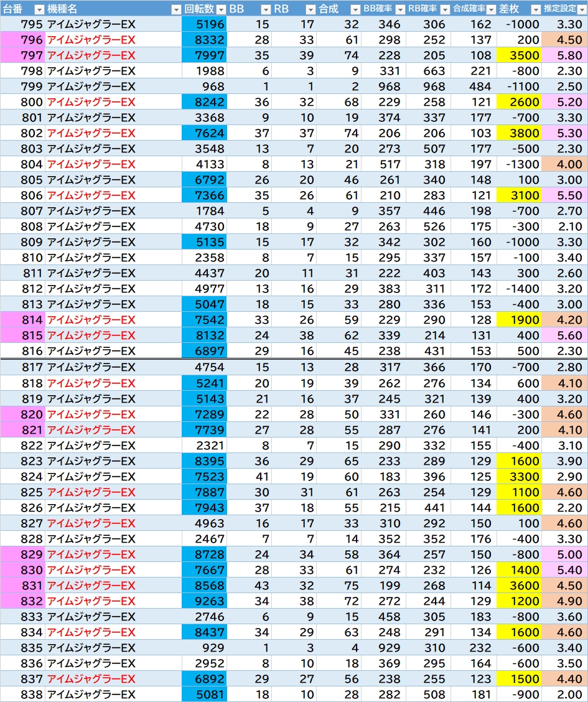Open the 機種名 column filter dropdown
This screenshot has height=702, width=588.
(176, 9)
